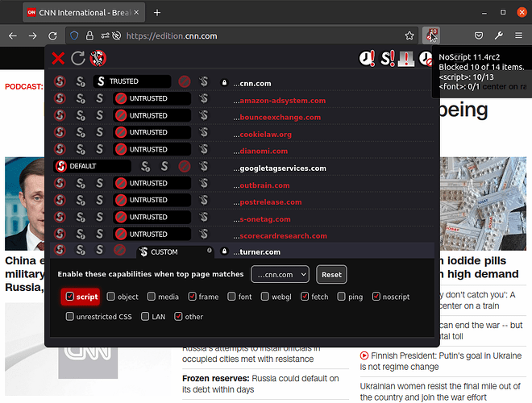Set cookielaw.org to Default preset

point(60,133)
